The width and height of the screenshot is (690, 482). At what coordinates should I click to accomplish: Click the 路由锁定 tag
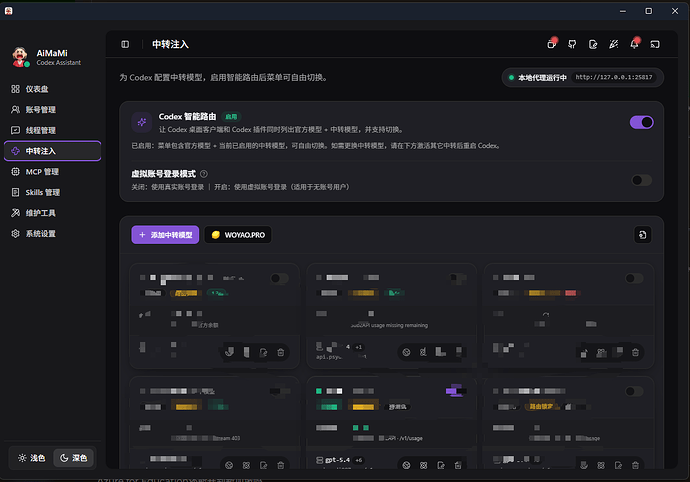coord(542,407)
